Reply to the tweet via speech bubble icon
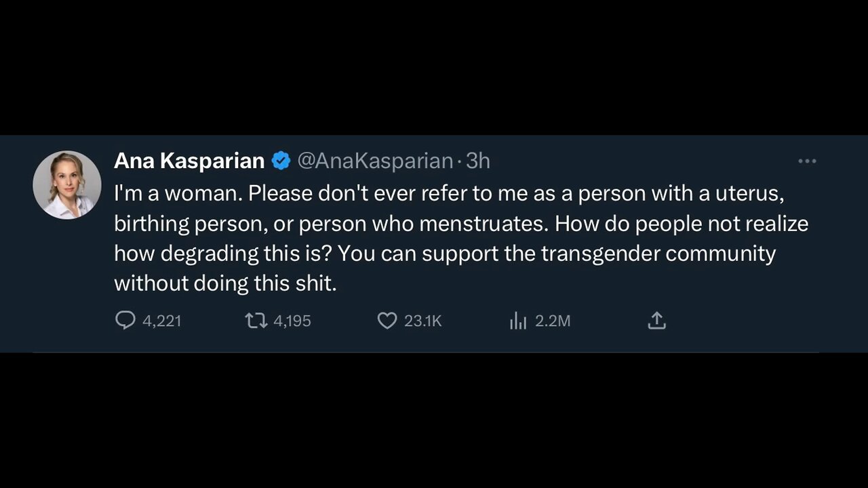Viewport: 868px width, 488px height. [125, 320]
